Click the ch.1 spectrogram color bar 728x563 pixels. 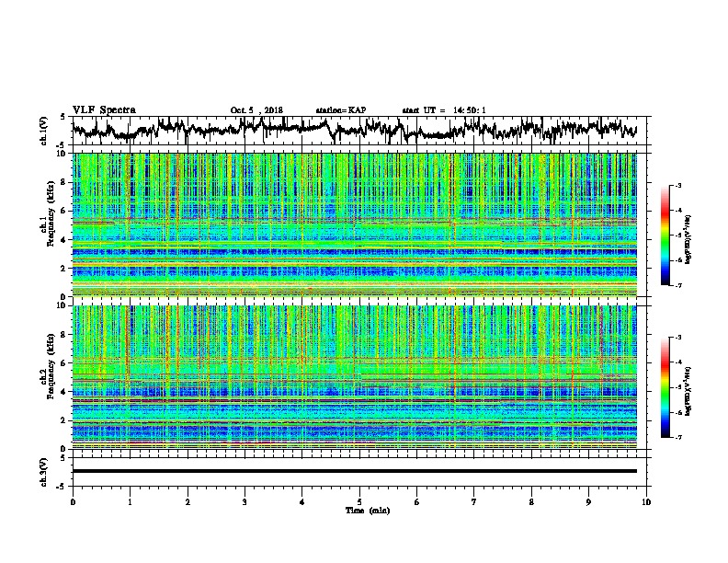click(665, 236)
